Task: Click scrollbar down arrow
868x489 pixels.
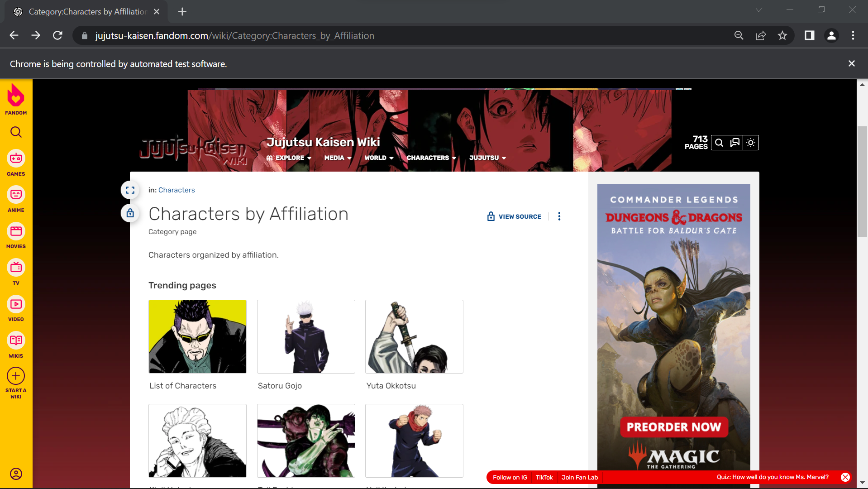Action: point(862,483)
